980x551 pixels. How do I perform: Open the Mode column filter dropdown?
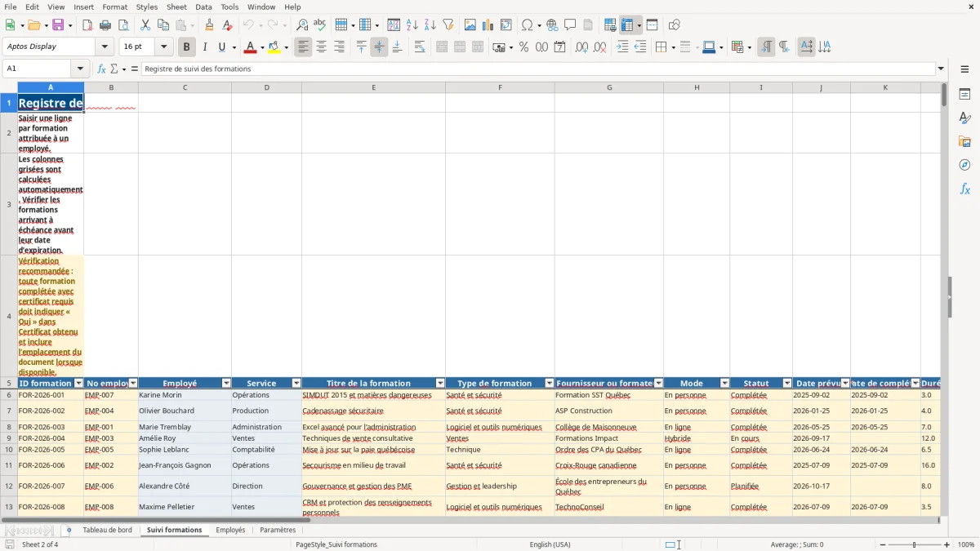[x=724, y=383]
